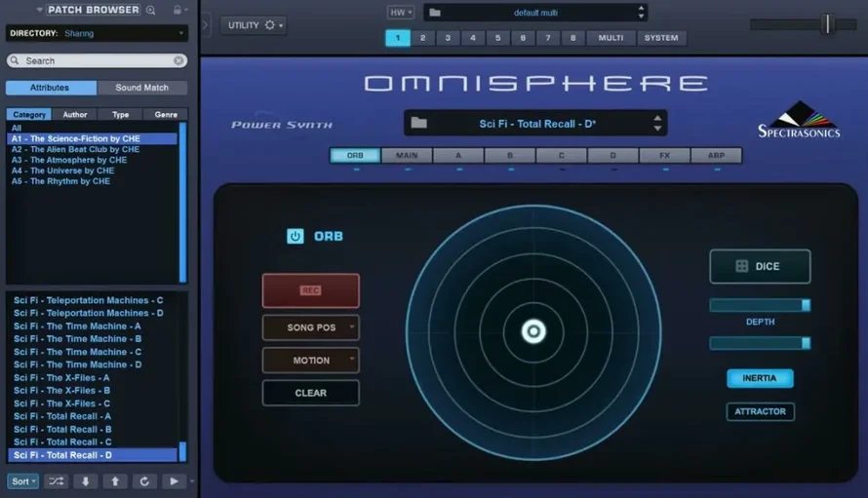Expand the Patch Browser header triangle
The height and width of the screenshot is (498, 868).
pyautogui.click(x=39, y=10)
